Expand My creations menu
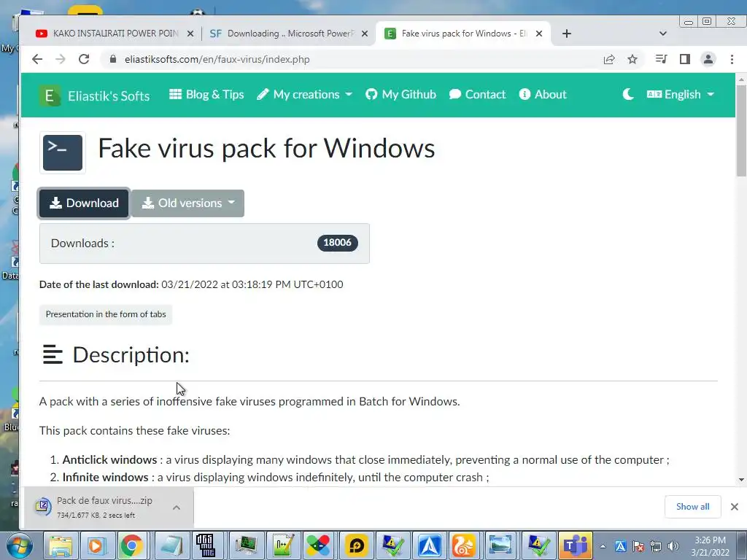 tap(304, 94)
